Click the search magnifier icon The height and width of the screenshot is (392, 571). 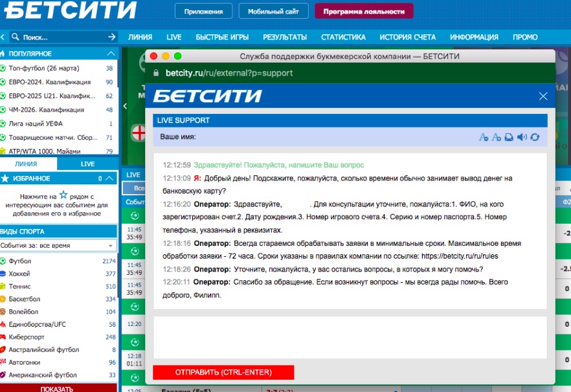(x=16, y=37)
